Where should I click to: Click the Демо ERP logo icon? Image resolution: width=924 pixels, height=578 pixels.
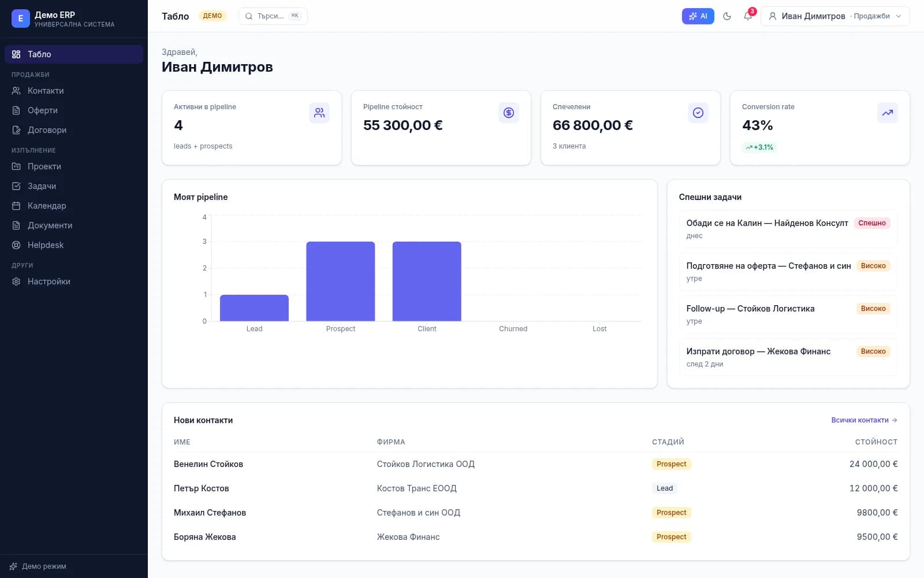click(x=21, y=18)
